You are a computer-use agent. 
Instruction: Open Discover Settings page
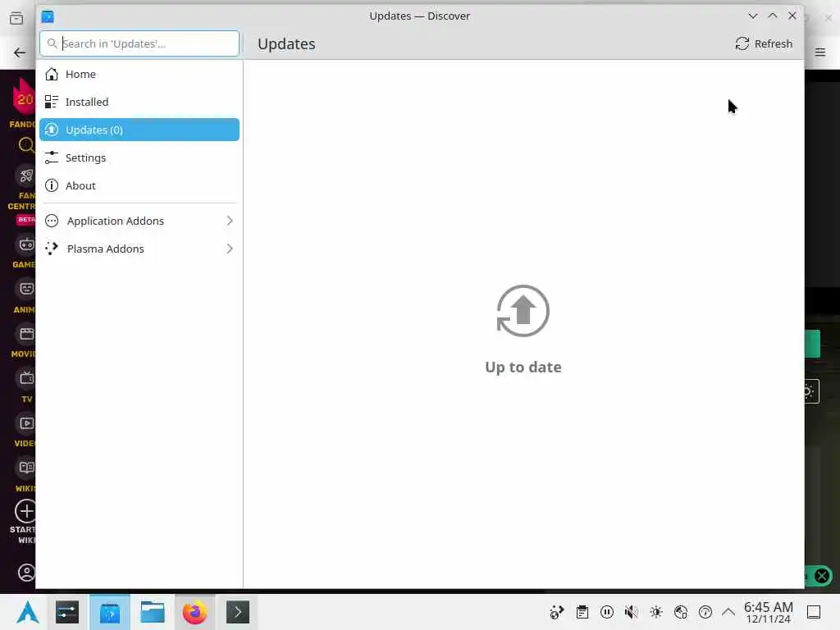139,157
